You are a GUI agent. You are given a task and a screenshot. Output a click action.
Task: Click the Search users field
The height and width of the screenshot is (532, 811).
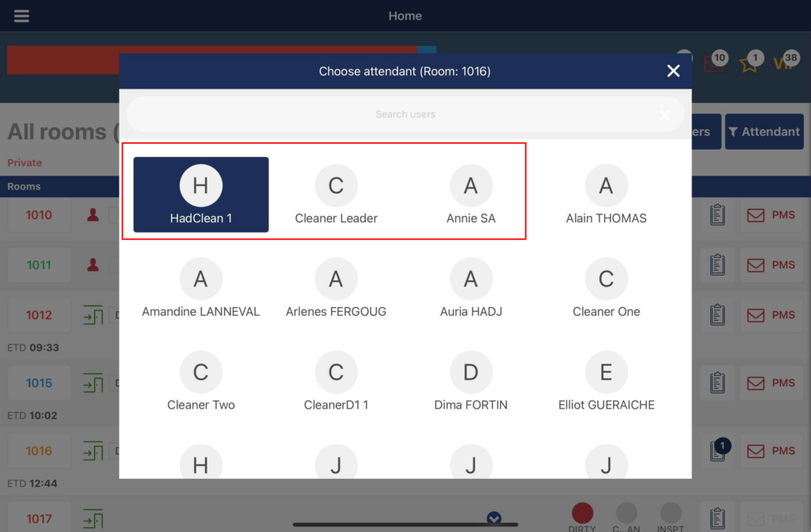coord(405,114)
